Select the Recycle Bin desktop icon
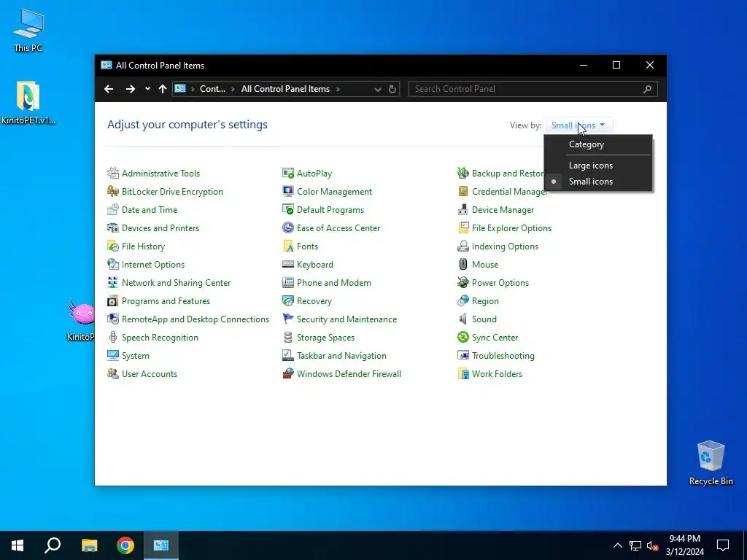Viewport: 747px width, 560px height. click(x=711, y=462)
